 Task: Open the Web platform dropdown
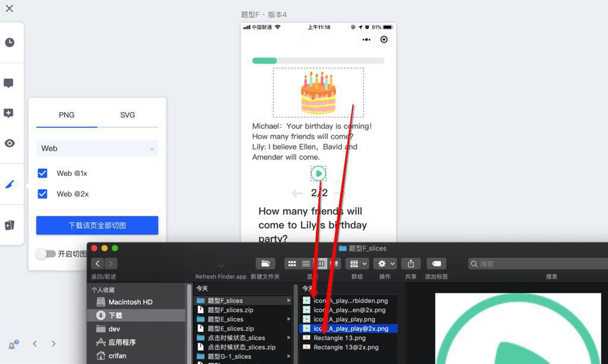(x=97, y=148)
